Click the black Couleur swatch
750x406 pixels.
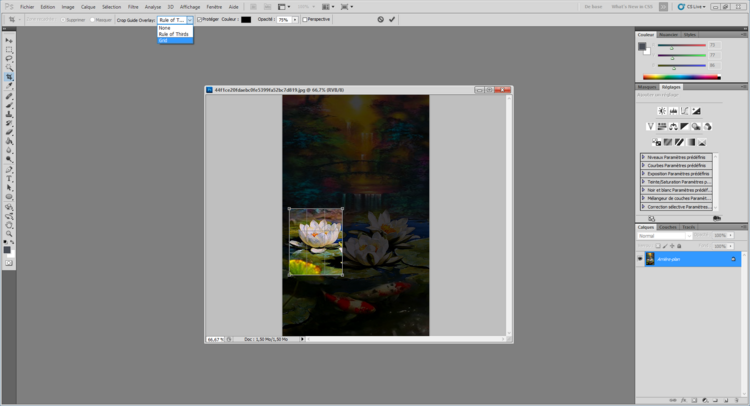[x=246, y=19]
